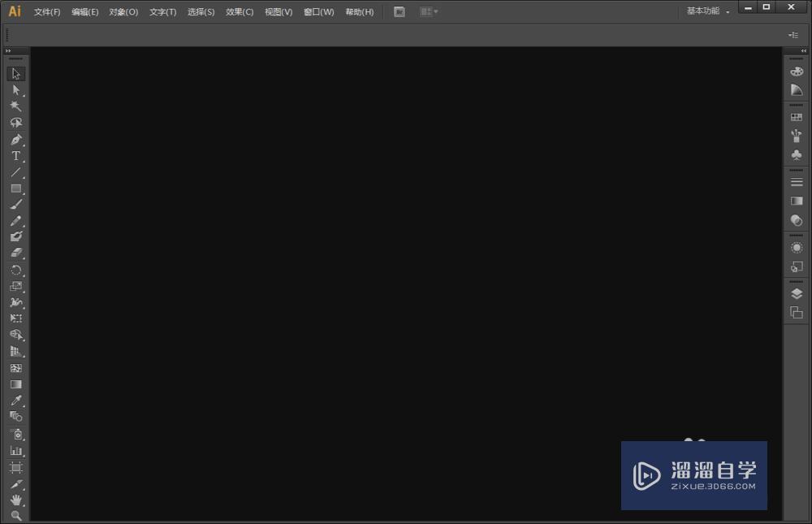Activate the Scale tool
The width and height of the screenshot is (812, 524).
click(16, 286)
